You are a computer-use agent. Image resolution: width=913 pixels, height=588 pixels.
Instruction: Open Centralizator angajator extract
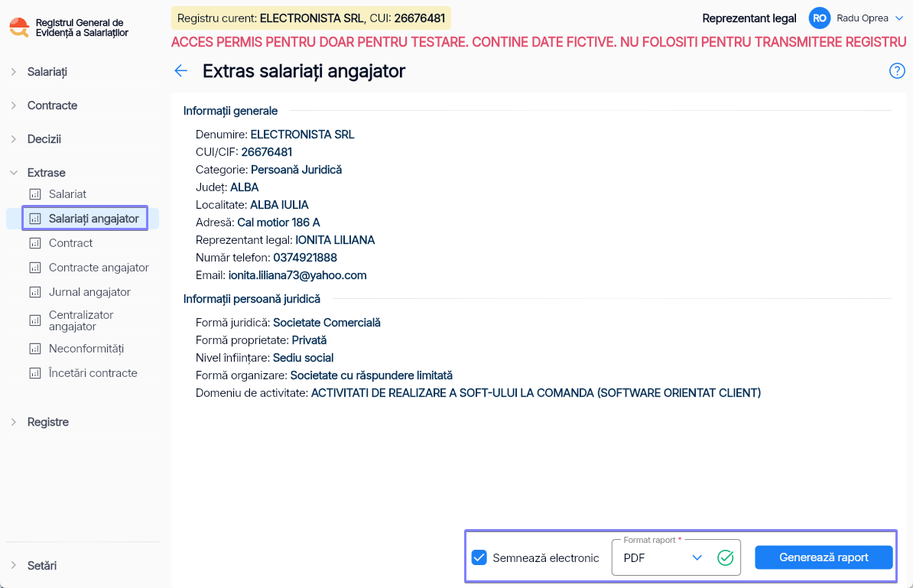click(x=83, y=321)
